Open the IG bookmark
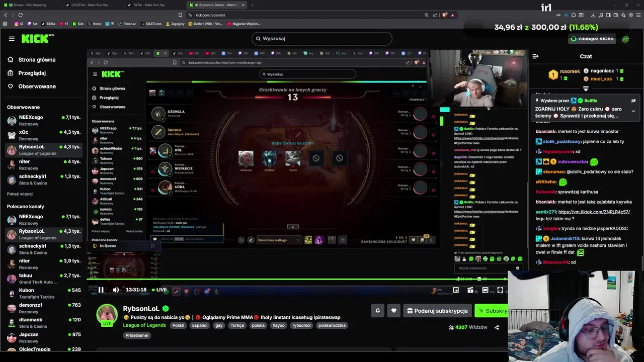 (x=19, y=24)
